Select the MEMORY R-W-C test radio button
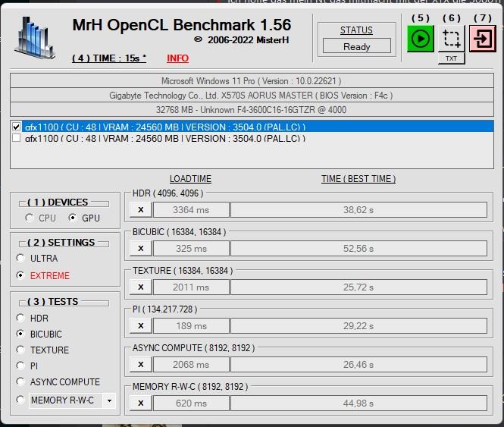The height and width of the screenshot is (427, 504). click(20, 400)
